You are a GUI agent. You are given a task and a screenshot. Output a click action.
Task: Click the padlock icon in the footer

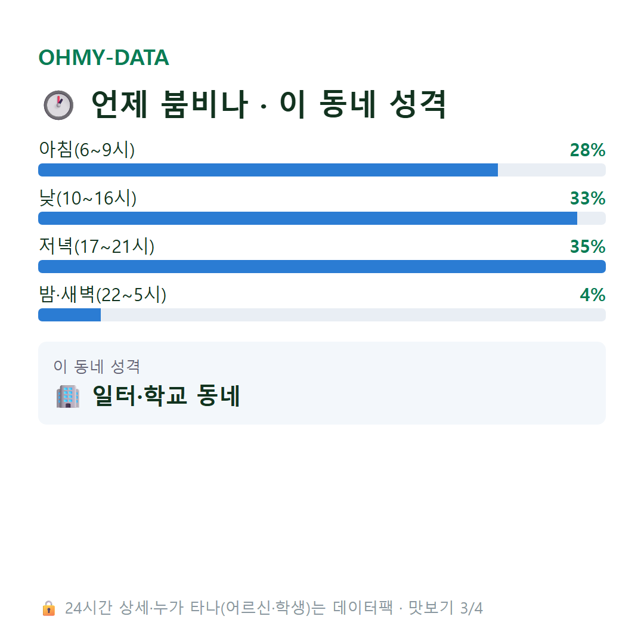click(x=48, y=608)
